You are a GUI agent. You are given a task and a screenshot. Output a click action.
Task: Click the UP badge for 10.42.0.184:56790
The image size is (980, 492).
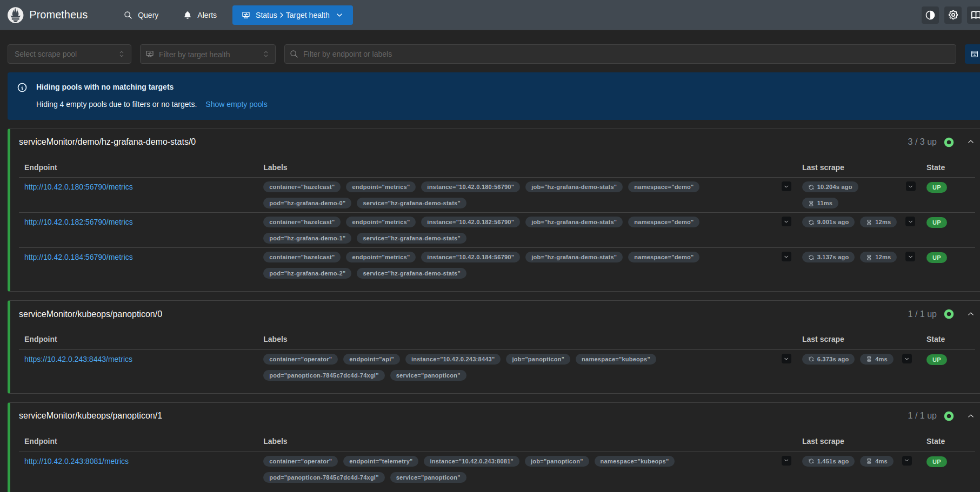(937, 258)
